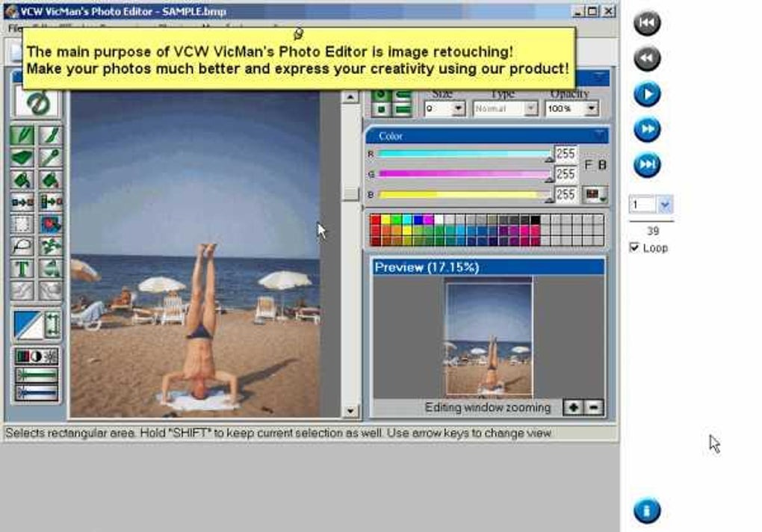Click the Preview (17.15%) title bar

coord(489,267)
